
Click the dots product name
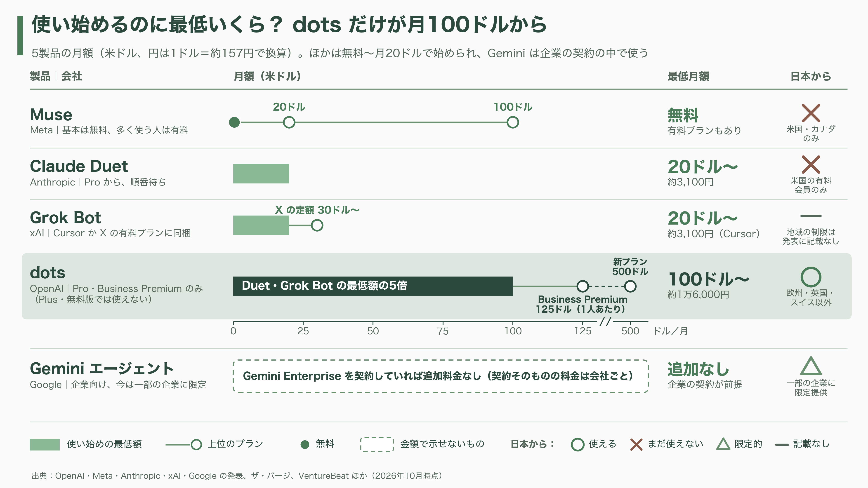[47, 272]
